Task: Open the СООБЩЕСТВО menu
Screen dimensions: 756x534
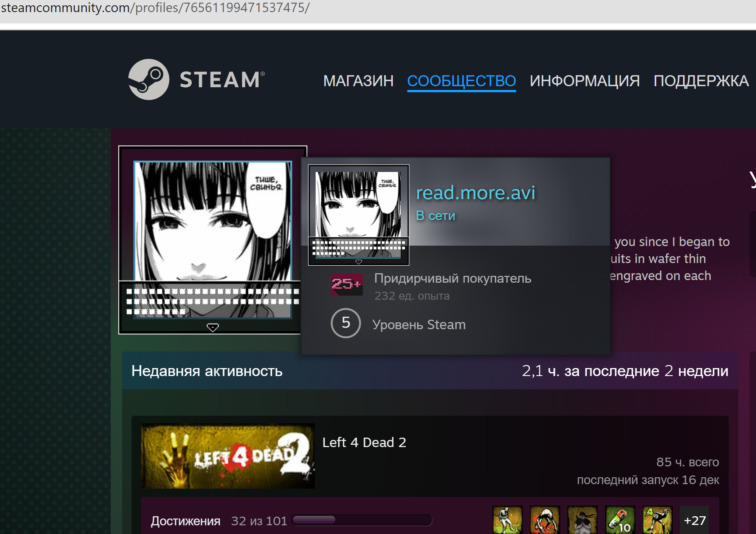Action: 461,81
